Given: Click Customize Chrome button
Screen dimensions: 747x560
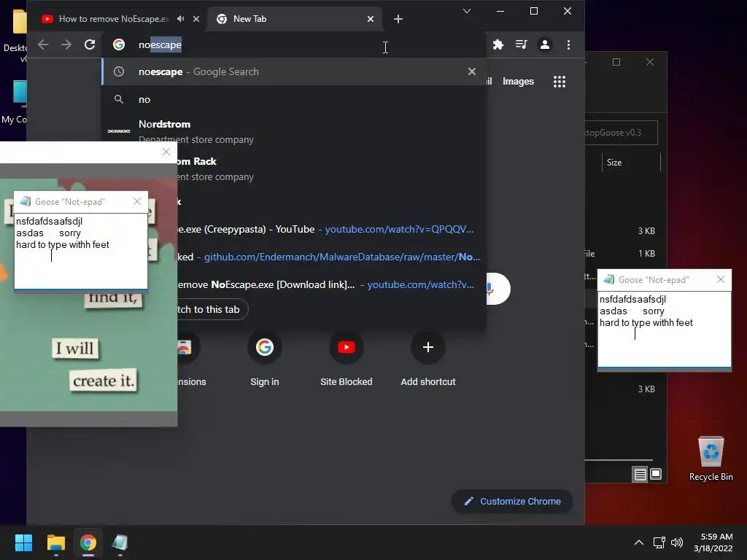Looking at the screenshot, I should (513, 501).
